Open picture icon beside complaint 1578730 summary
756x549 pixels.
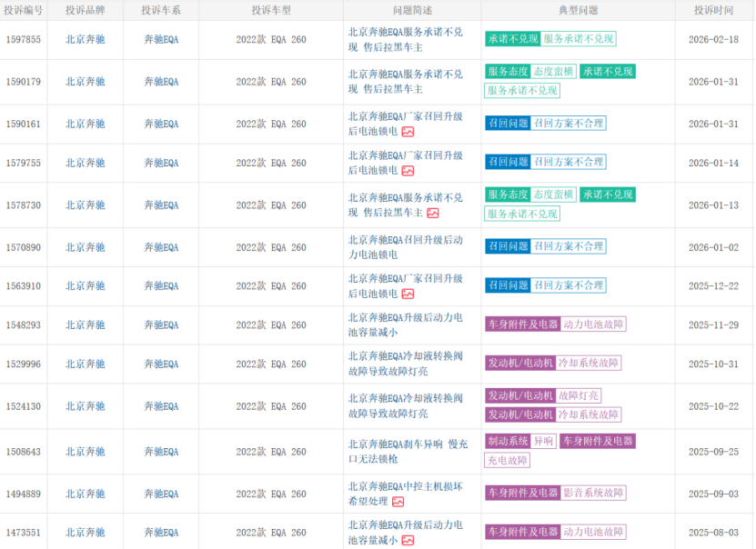click(x=433, y=214)
